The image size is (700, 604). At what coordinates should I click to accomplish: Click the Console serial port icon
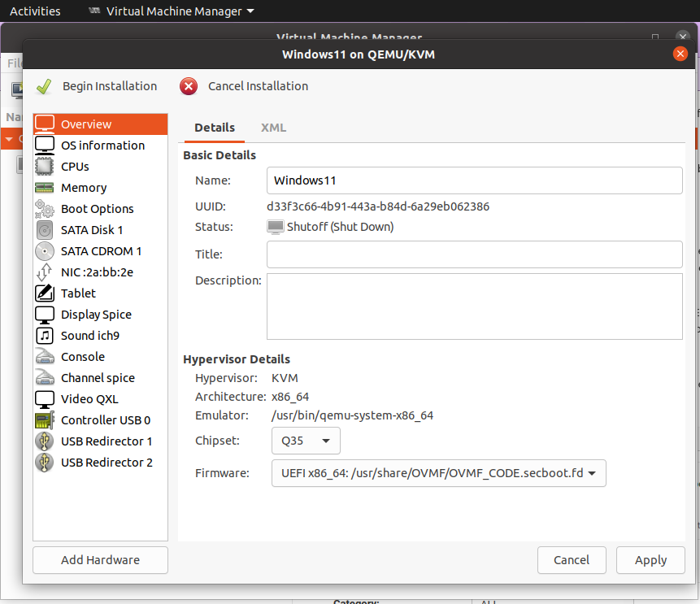pyautogui.click(x=45, y=357)
